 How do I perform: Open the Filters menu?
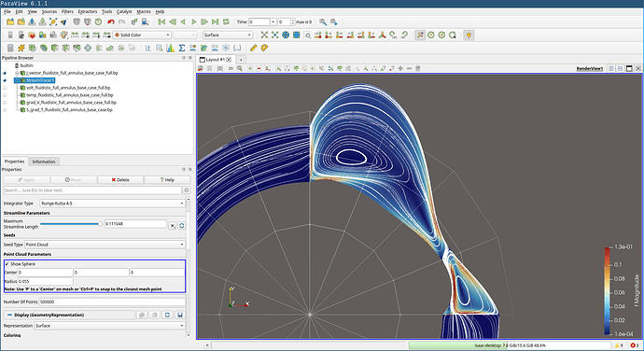point(67,11)
